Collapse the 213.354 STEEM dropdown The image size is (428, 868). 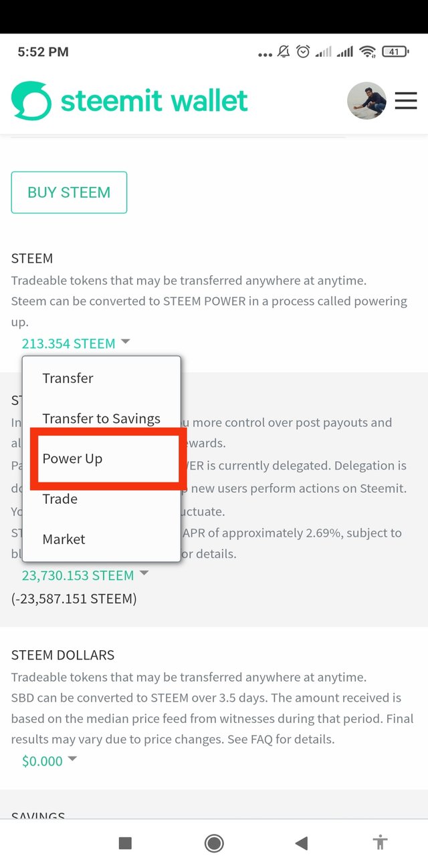coord(76,343)
